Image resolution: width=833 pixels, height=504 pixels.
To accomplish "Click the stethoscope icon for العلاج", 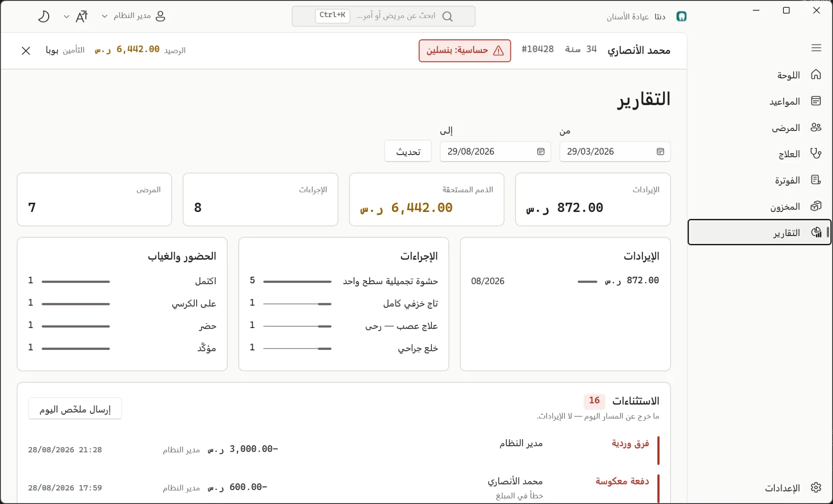I will (x=816, y=153).
